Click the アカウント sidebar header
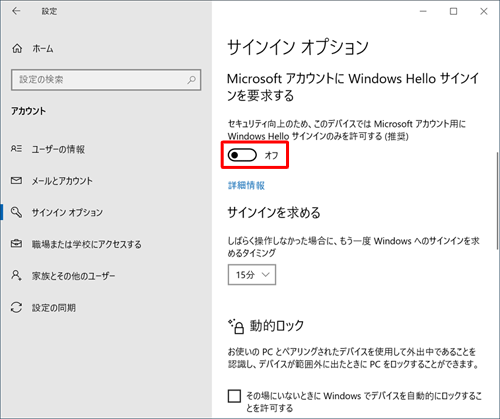The width and height of the screenshot is (500, 419). (28, 111)
